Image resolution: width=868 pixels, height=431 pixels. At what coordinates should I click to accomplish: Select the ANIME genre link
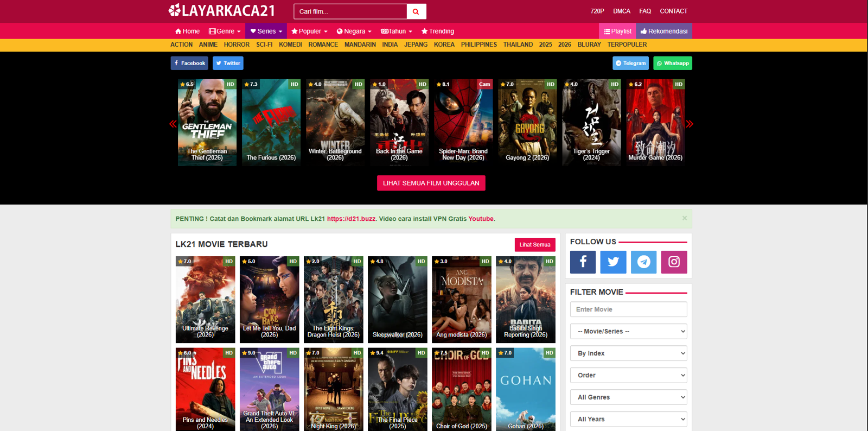pos(208,45)
